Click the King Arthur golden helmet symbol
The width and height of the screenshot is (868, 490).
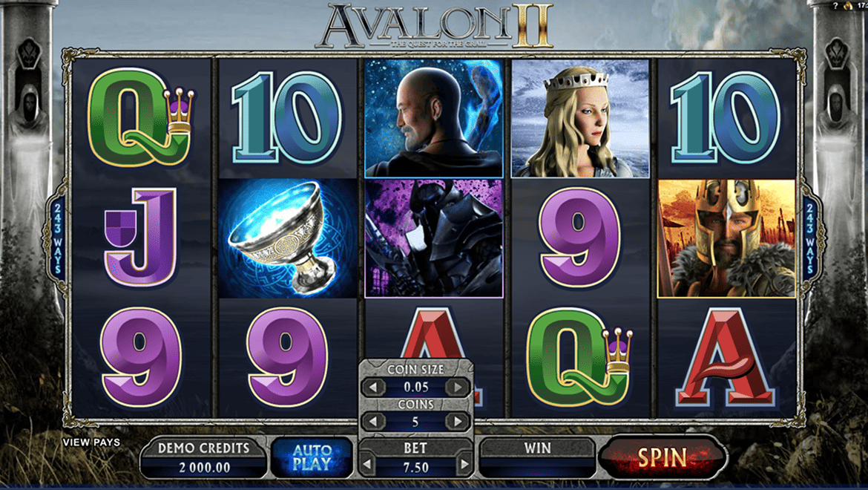[726, 238]
